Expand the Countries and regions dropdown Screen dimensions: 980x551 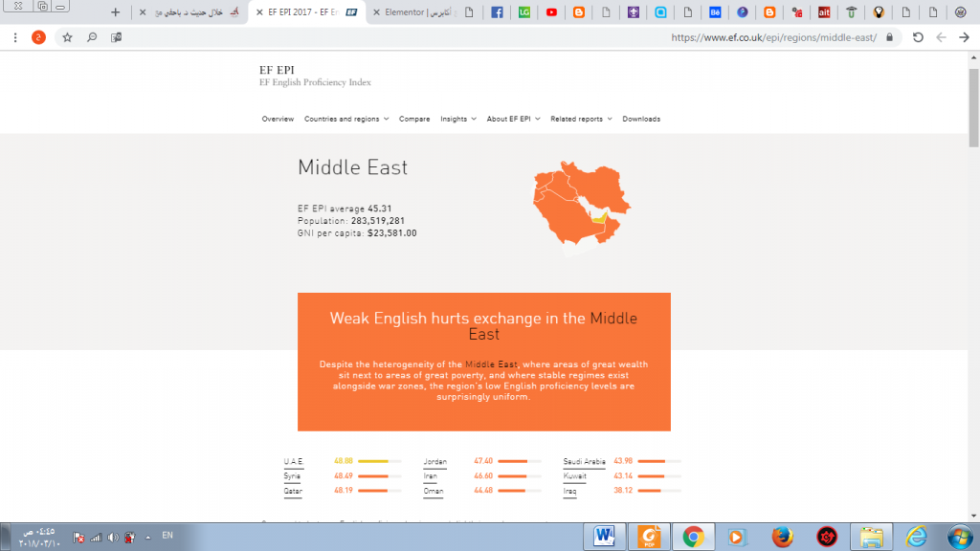point(346,119)
